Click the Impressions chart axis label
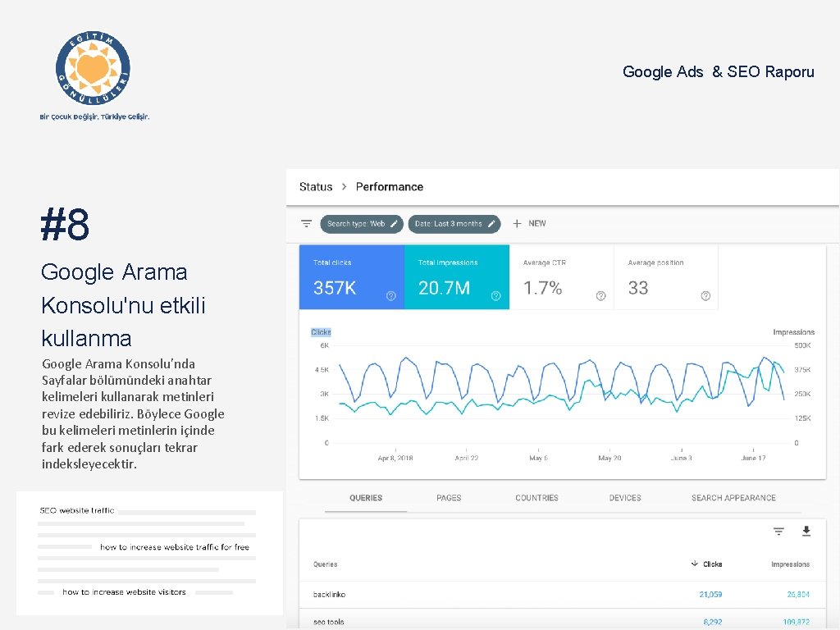 [793, 332]
